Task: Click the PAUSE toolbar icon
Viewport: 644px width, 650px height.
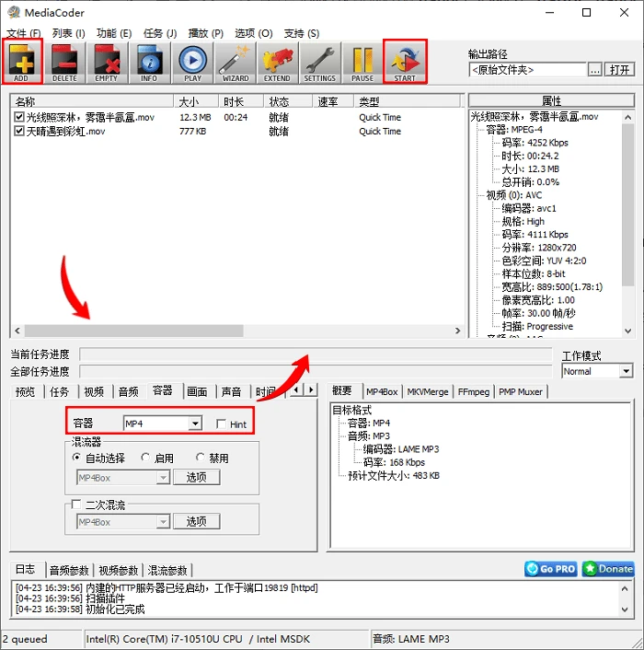Action: 362,63
